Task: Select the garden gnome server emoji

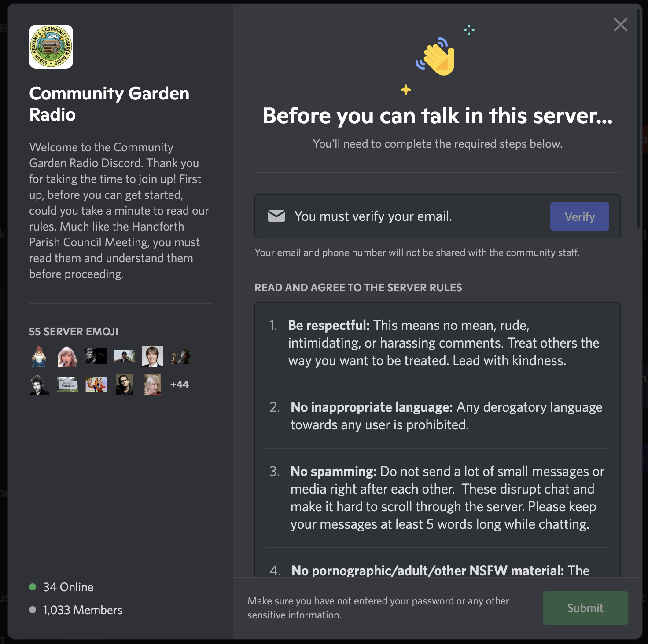Action: [x=39, y=356]
